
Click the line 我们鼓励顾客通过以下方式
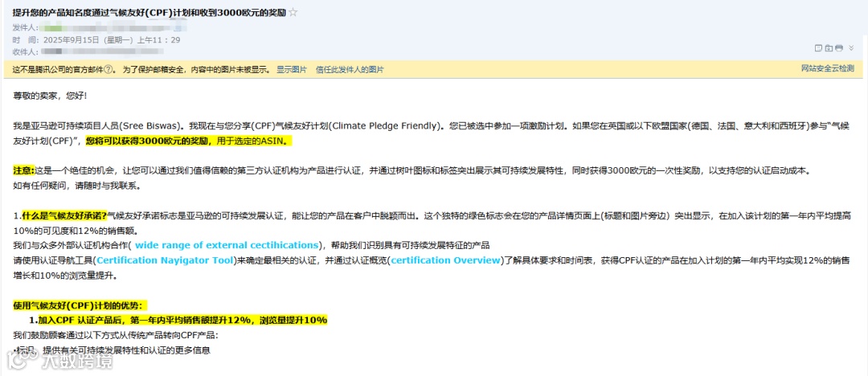point(115,335)
